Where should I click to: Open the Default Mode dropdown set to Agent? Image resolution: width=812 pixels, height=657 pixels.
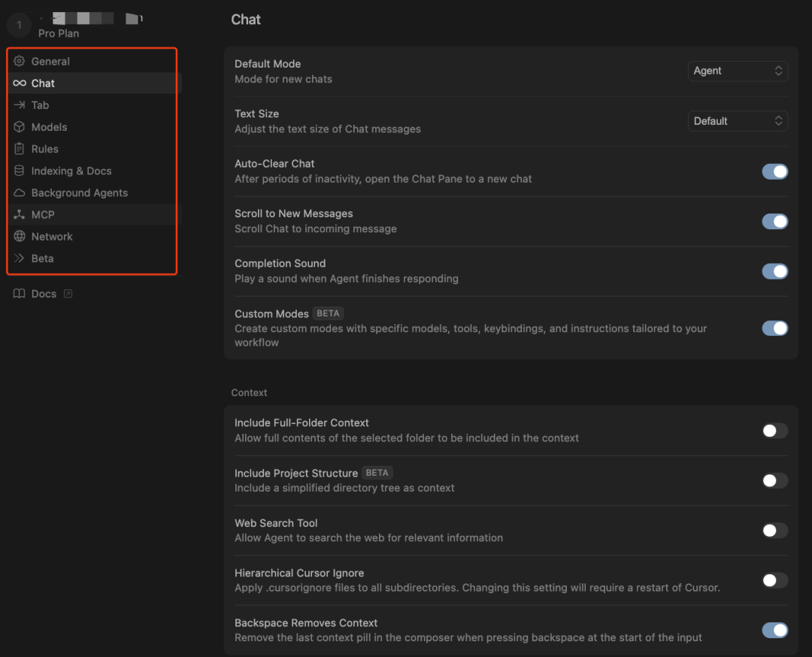pyautogui.click(x=737, y=71)
